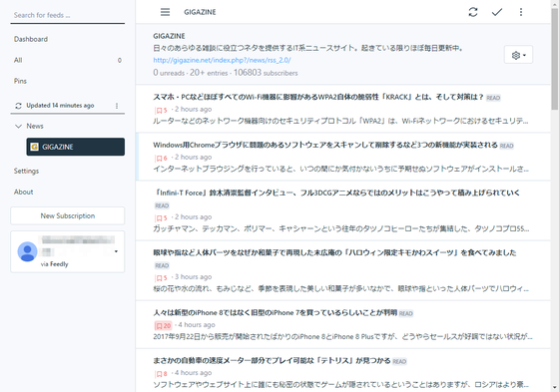Refresh the feed with the reload icon
The width and height of the screenshot is (559, 392).
[473, 12]
